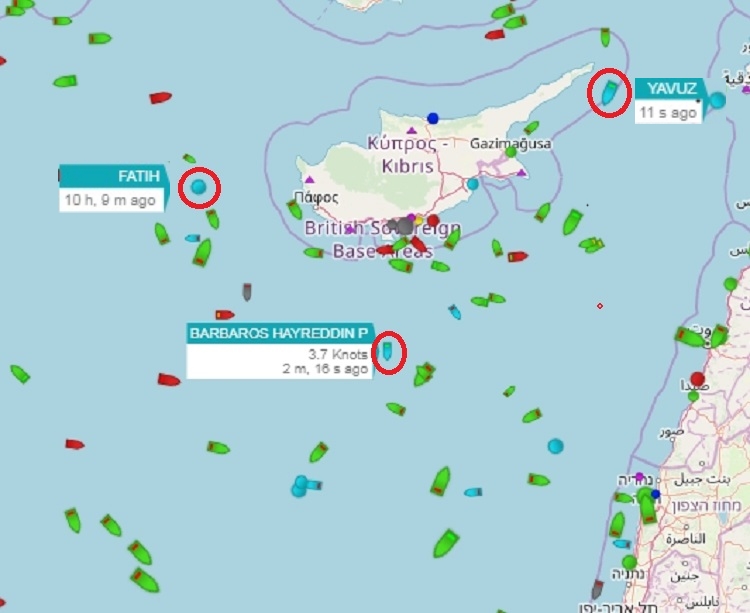Click the cyan circle right of YAVUZ label
The image size is (750, 613).
(717, 100)
